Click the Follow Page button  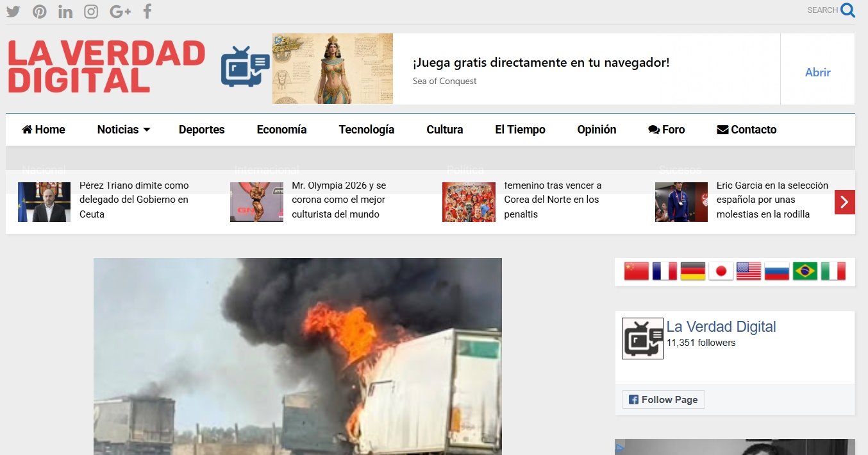click(x=664, y=400)
